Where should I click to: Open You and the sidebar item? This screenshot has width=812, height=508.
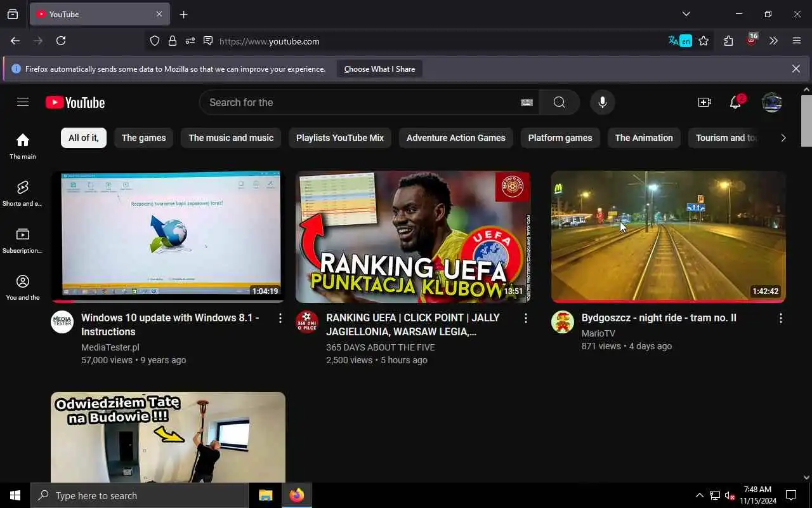click(x=23, y=287)
